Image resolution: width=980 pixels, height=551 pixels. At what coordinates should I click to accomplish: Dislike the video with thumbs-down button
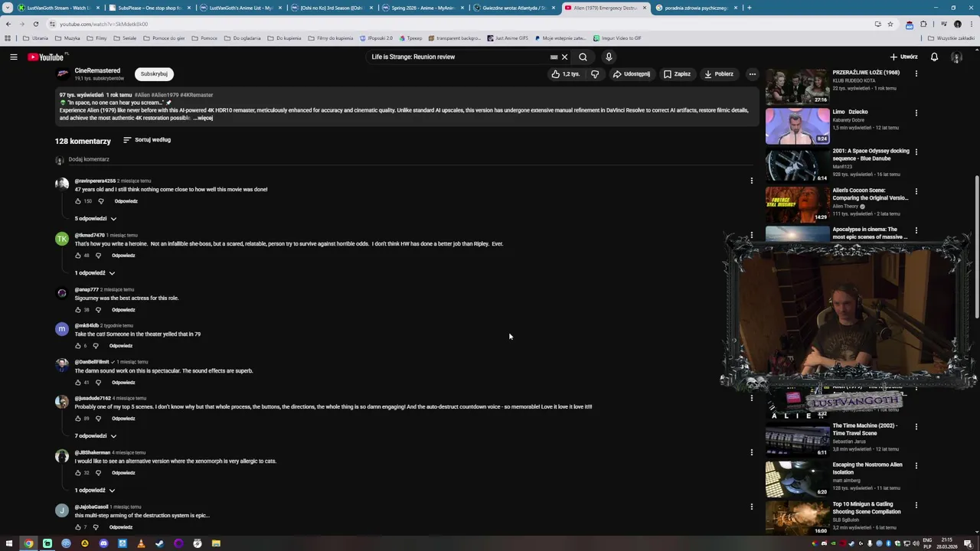click(594, 74)
